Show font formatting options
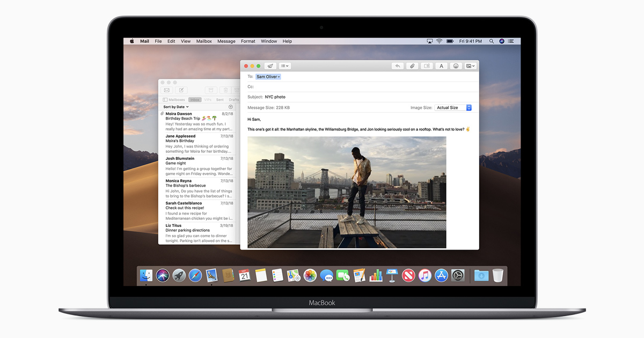Image resolution: width=644 pixels, height=338 pixels. (441, 66)
